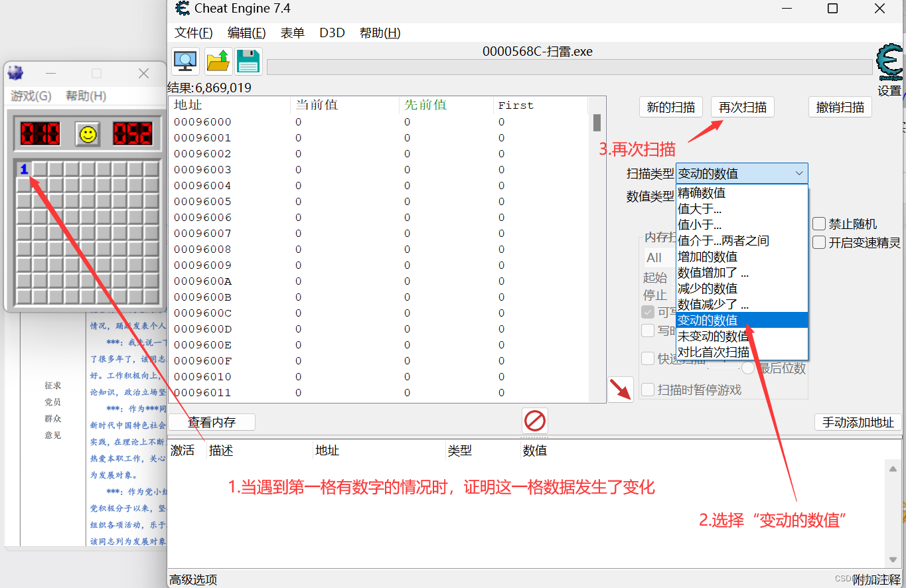Select result row address 00096005
This screenshot has width=906, height=588.
(x=378, y=202)
